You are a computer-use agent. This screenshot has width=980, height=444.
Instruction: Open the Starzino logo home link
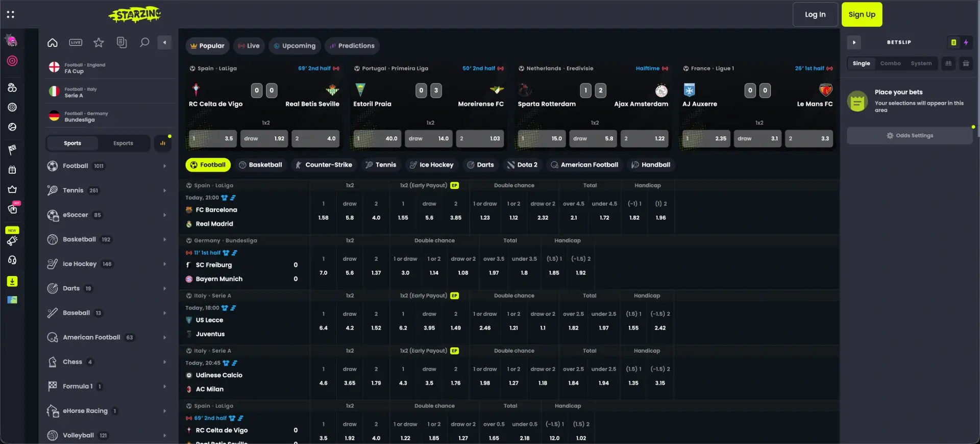point(135,14)
